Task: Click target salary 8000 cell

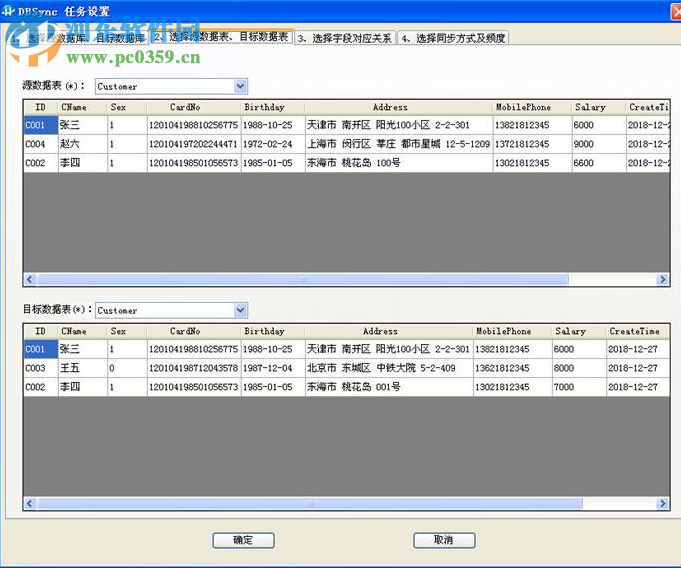Action: click(579, 368)
